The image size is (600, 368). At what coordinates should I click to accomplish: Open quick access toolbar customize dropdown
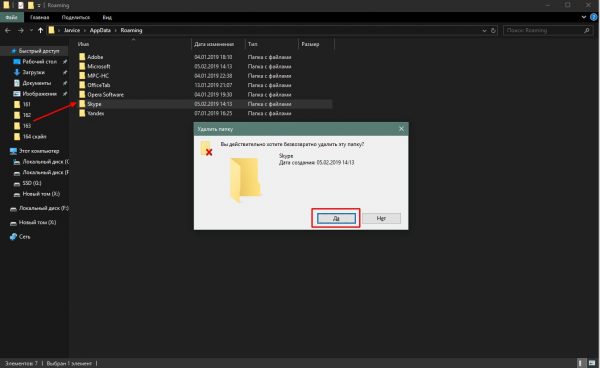point(39,5)
